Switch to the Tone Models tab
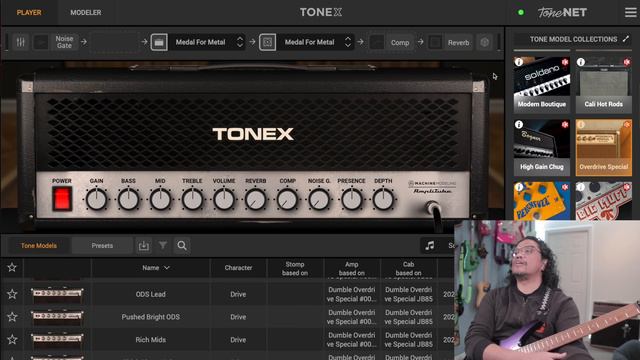The height and width of the screenshot is (360, 640). (x=39, y=246)
